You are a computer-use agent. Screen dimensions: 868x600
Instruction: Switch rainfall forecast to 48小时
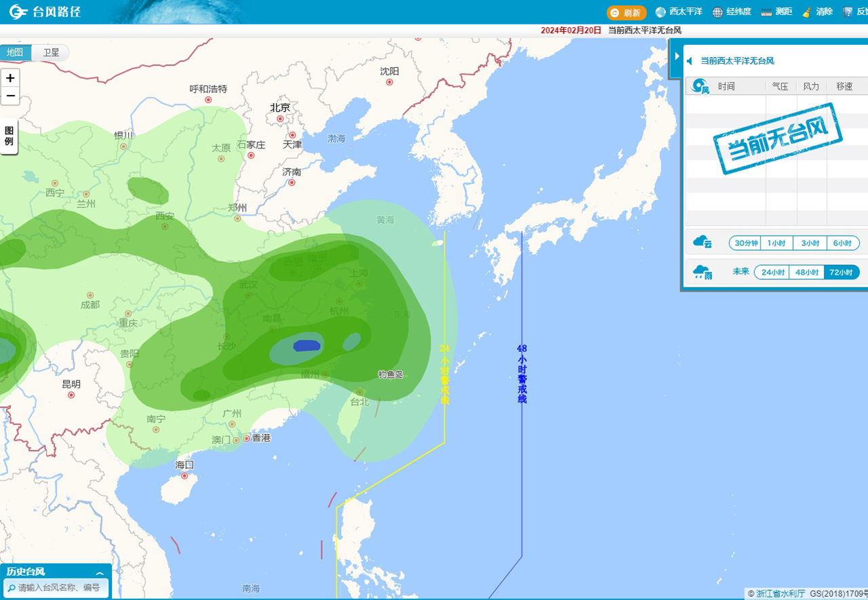[x=807, y=273]
